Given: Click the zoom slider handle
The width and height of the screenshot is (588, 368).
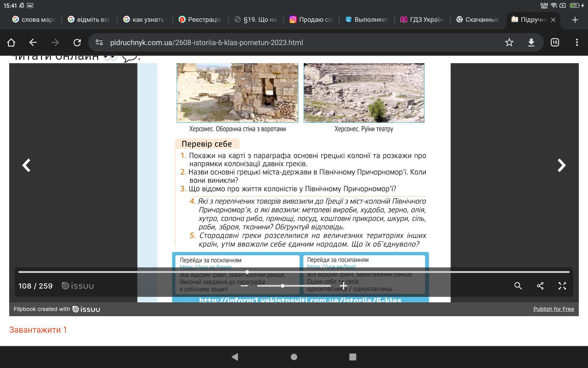Looking at the screenshot, I should pyautogui.click(x=282, y=286).
